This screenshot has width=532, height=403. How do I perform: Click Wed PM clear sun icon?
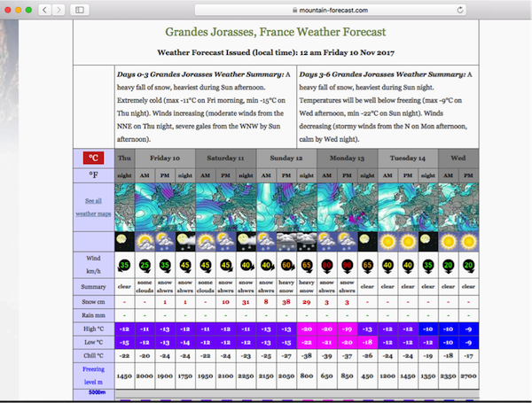(468, 242)
